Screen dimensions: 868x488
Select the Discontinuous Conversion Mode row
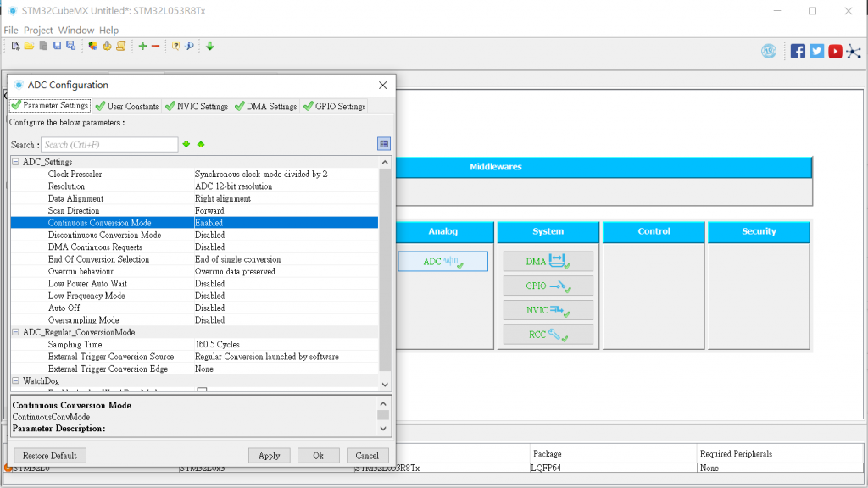[x=194, y=235]
